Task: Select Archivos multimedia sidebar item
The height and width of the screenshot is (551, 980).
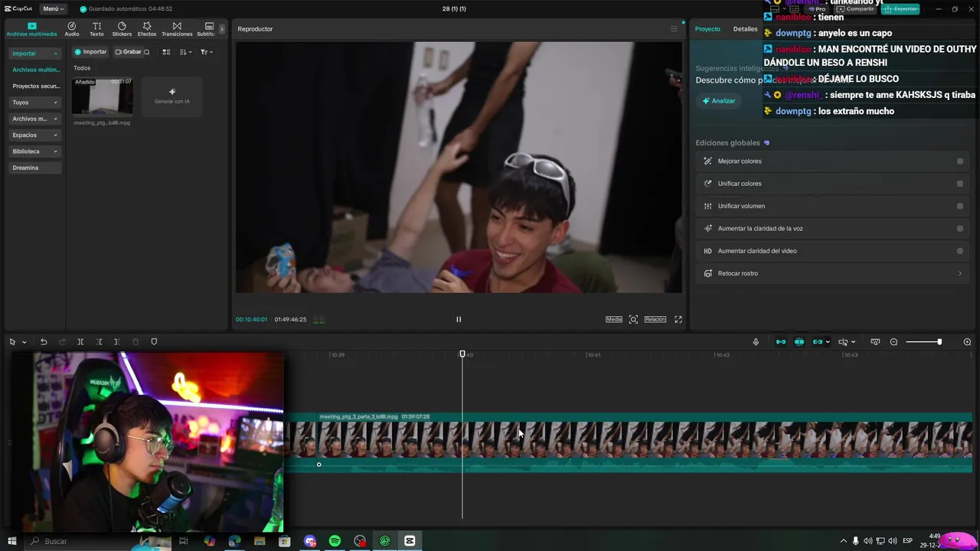Action: pyautogui.click(x=36, y=70)
